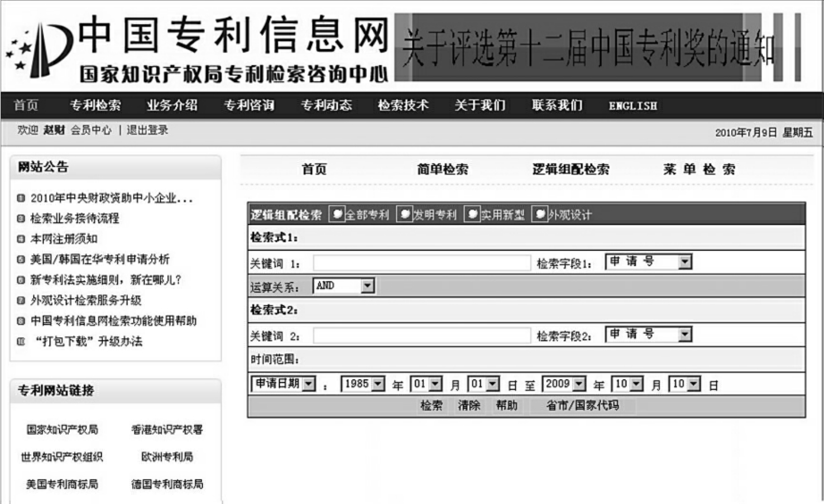Viewport: 824px width, 504px height.
Task: Select the 实用新型 radio button
Action: (472, 214)
